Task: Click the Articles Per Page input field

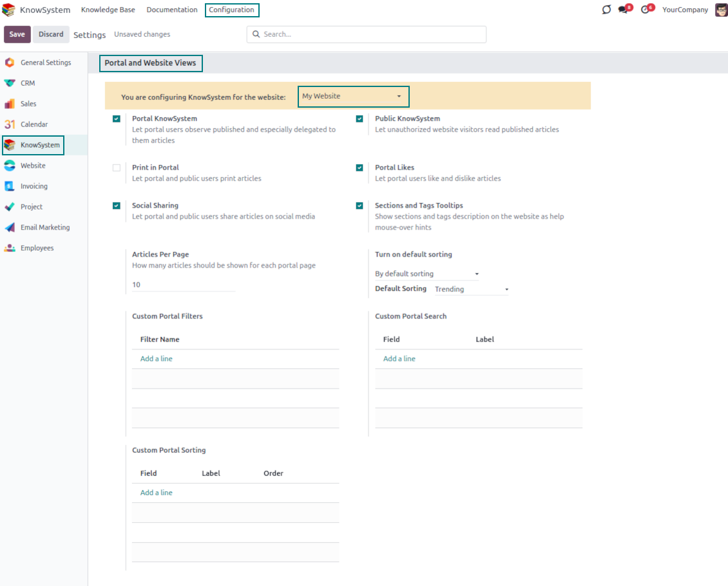Action: [184, 285]
